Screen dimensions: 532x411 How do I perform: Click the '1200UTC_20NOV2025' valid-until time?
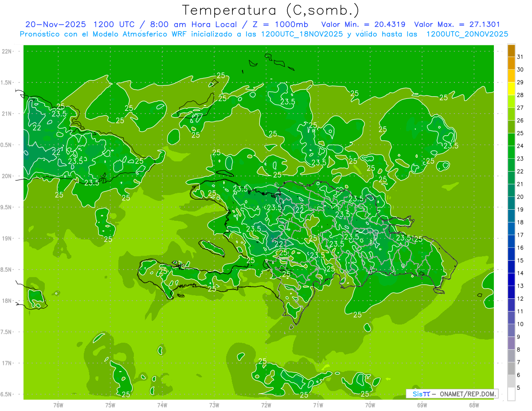click(x=467, y=34)
